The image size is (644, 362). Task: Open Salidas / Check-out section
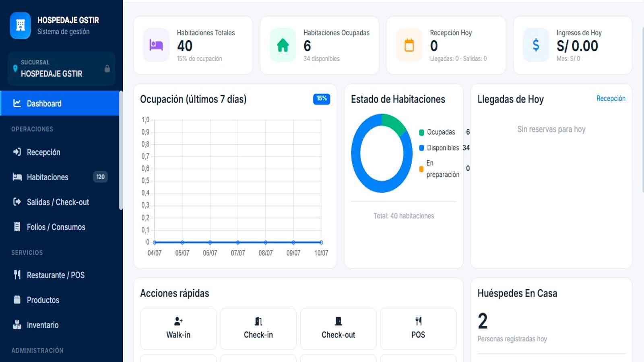(x=60, y=202)
